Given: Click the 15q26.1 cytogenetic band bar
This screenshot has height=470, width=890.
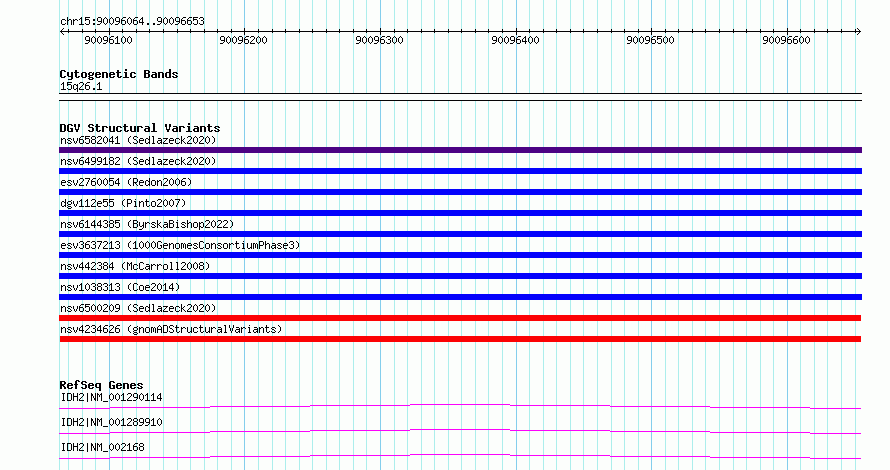Looking at the screenshot, I should [460, 97].
